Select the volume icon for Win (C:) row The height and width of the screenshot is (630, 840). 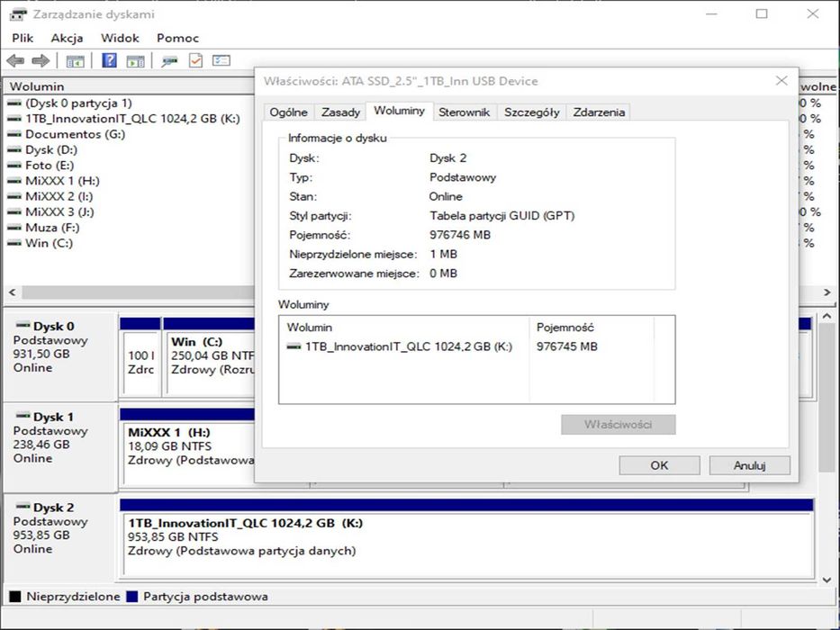tap(14, 243)
